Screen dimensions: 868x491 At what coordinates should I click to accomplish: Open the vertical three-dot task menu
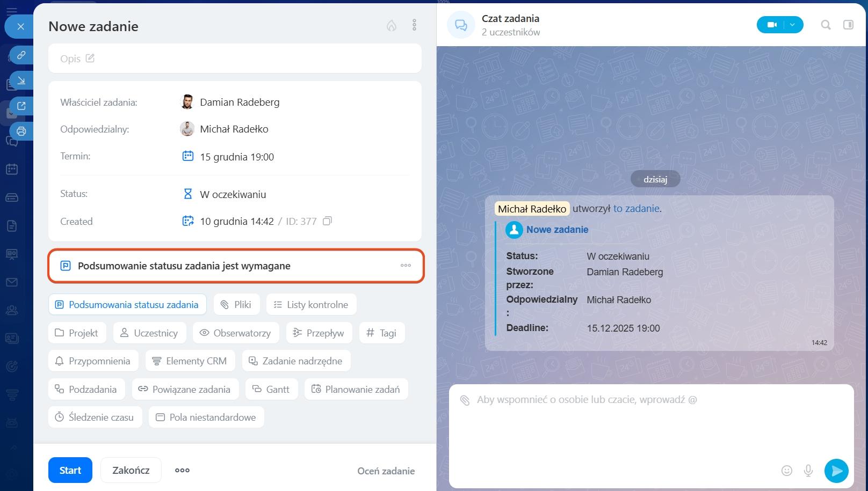[414, 25]
